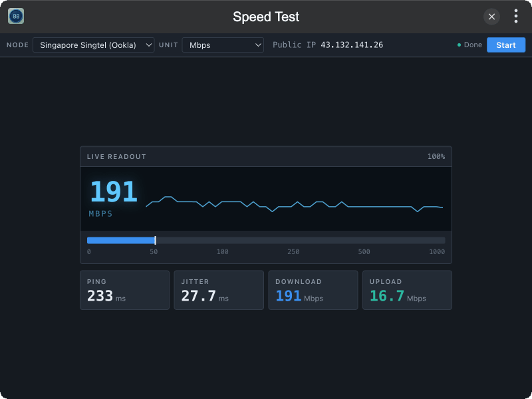Click the BB app logo icon

click(x=16, y=16)
